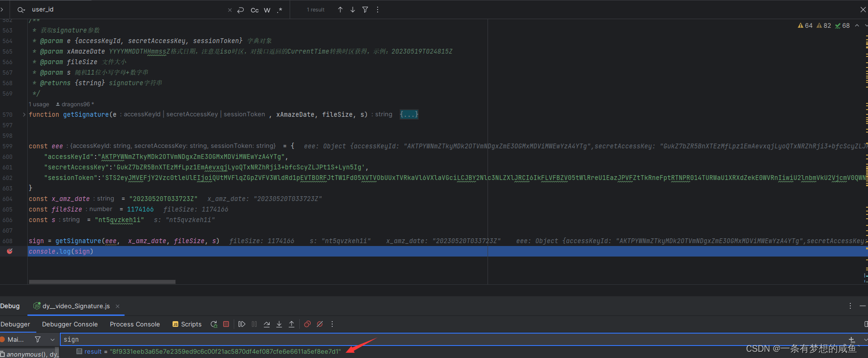
Task: Rerun the debug session
Action: coord(214,324)
